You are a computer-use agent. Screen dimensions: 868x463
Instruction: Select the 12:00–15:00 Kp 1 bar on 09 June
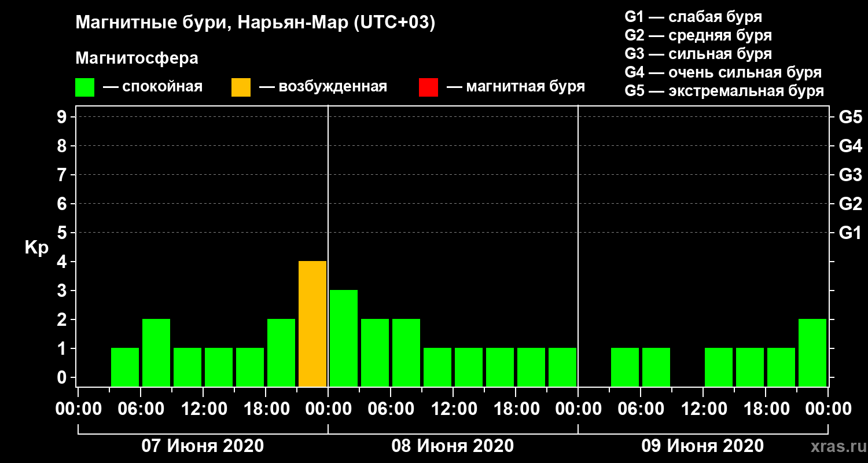(719, 368)
